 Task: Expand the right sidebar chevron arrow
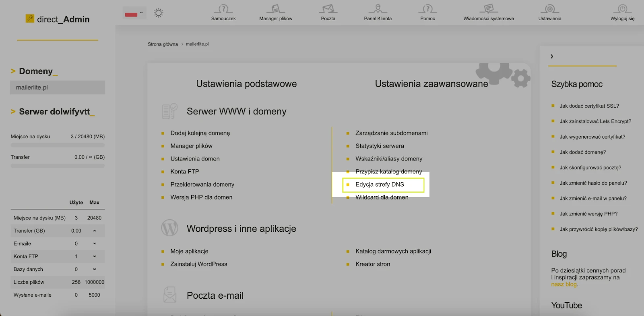[552, 56]
